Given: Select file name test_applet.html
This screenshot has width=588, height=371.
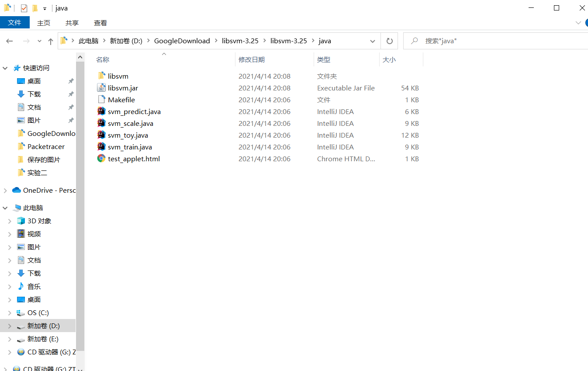Looking at the screenshot, I should coord(134,159).
